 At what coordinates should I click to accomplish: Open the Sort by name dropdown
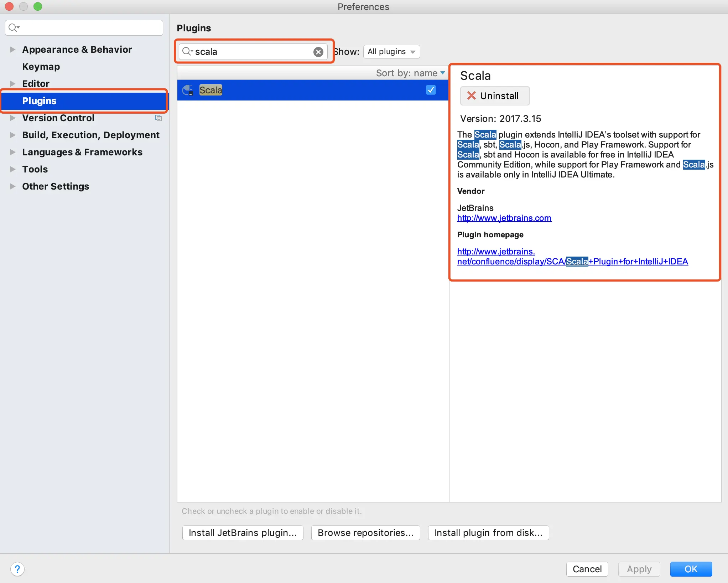[410, 73]
